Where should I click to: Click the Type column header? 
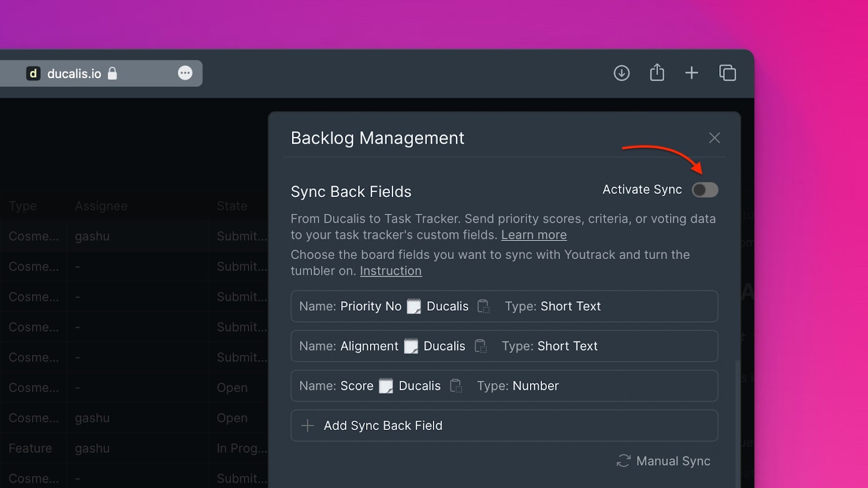pos(23,206)
